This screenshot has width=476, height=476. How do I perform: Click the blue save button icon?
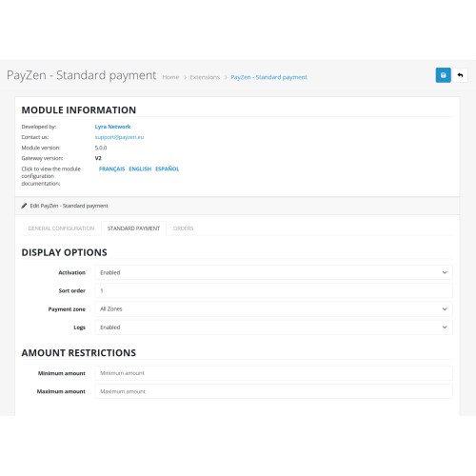click(x=443, y=75)
